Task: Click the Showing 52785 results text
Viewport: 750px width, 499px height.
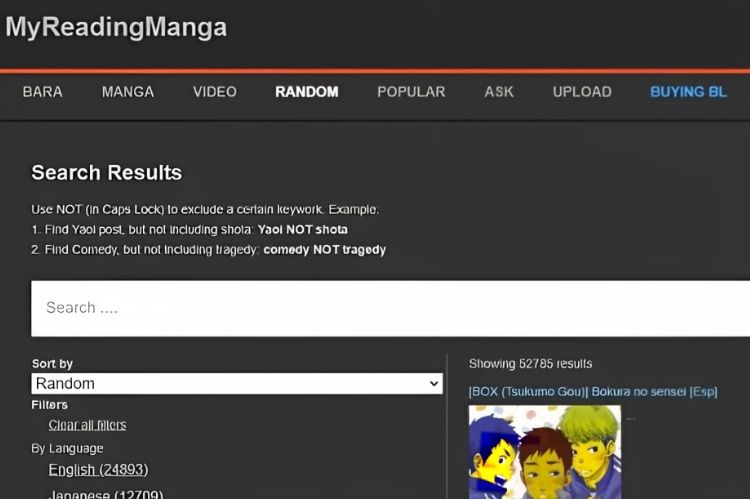Action: point(530,364)
